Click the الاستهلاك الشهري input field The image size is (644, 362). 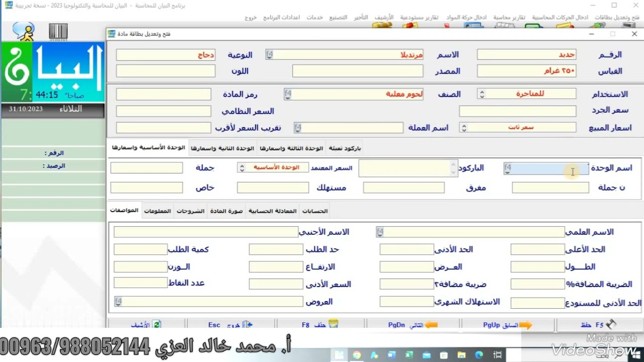coord(407,302)
